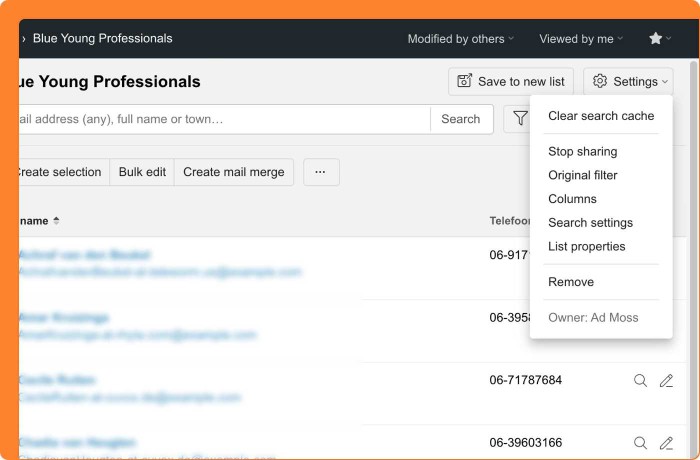Click Bulk edit button
This screenshot has width=700, height=460.
[x=142, y=172]
